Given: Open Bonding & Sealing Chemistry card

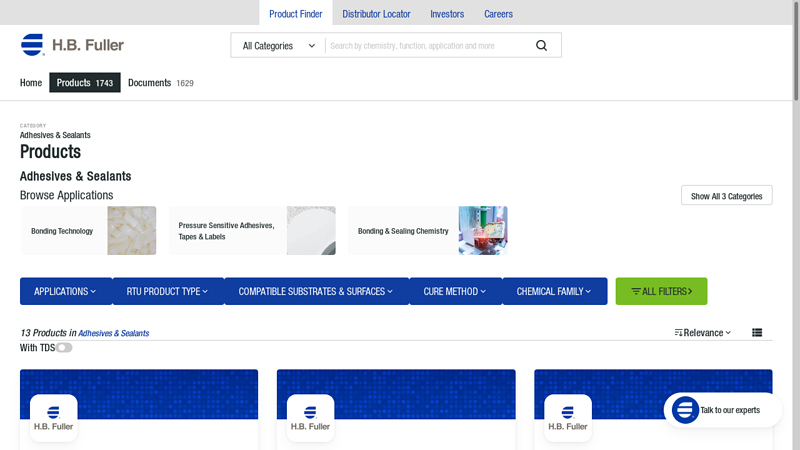Looking at the screenshot, I should [x=428, y=231].
